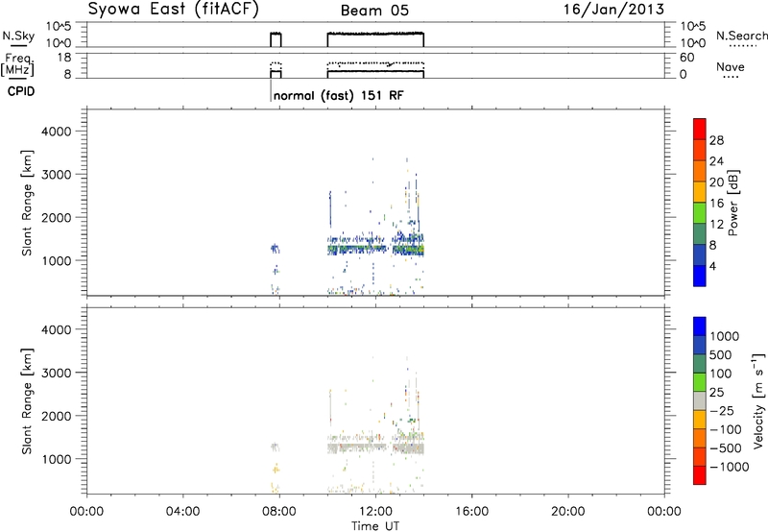Pick the orange 20–24 dB Power colorbar segment
This screenshot has height=532, width=768.
coord(700,171)
